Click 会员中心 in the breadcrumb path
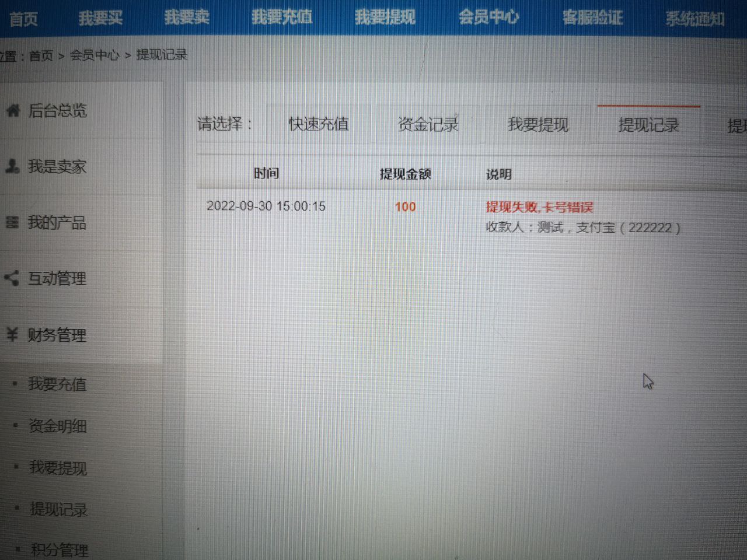Image resolution: width=747 pixels, height=560 pixels. pyautogui.click(x=94, y=55)
